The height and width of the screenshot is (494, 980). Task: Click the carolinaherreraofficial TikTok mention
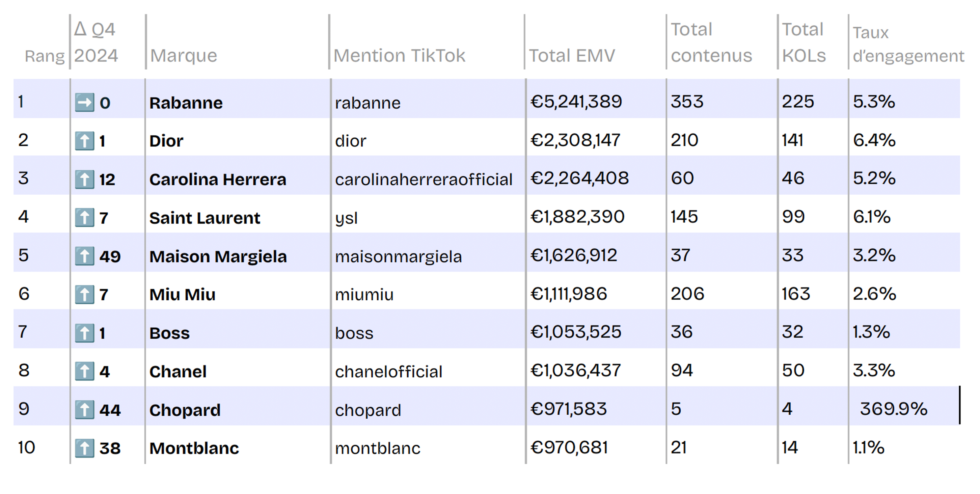[x=423, y=179]
